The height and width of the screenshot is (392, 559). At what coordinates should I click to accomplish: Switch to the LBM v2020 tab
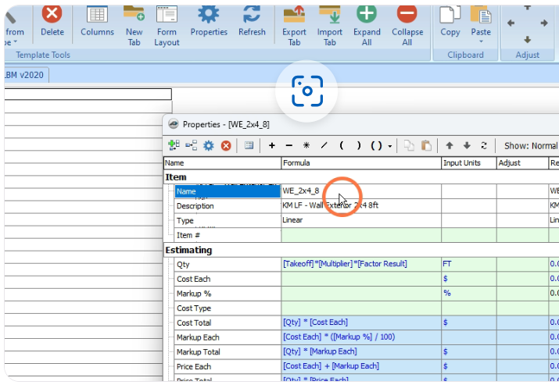tap(24, 74)
